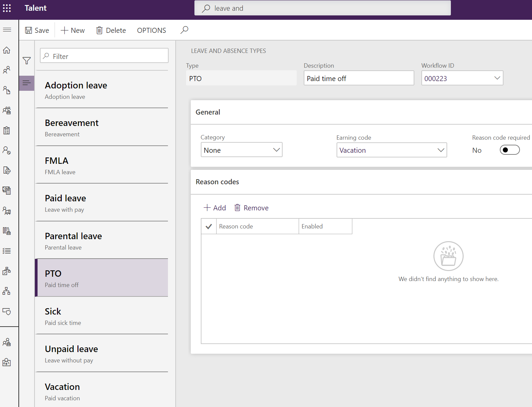Expand the hamburger navigation menu
Screen dimensions: 532x407
tap(7, 30)
